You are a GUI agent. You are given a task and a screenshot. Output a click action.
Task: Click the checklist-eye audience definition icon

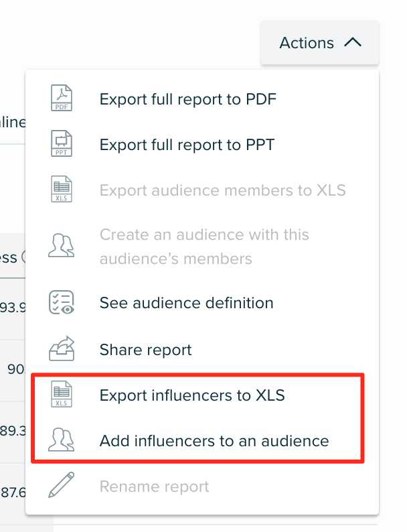pos(62,302)
